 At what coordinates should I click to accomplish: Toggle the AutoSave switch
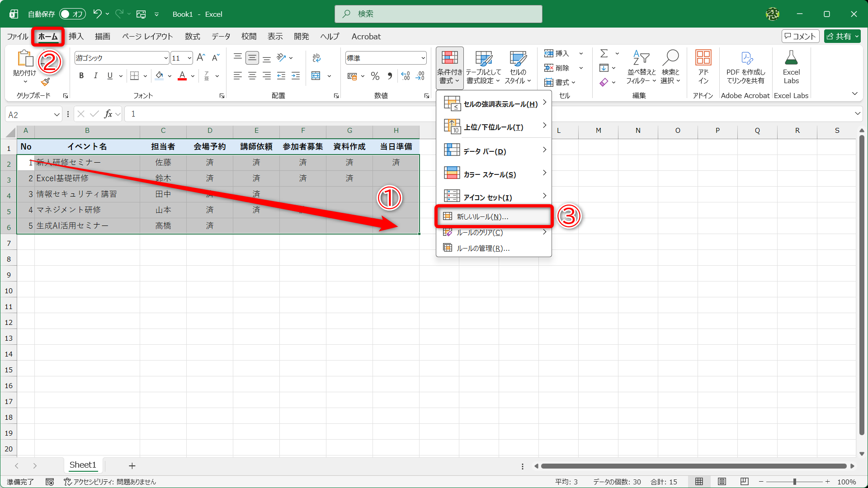point(72,14)
